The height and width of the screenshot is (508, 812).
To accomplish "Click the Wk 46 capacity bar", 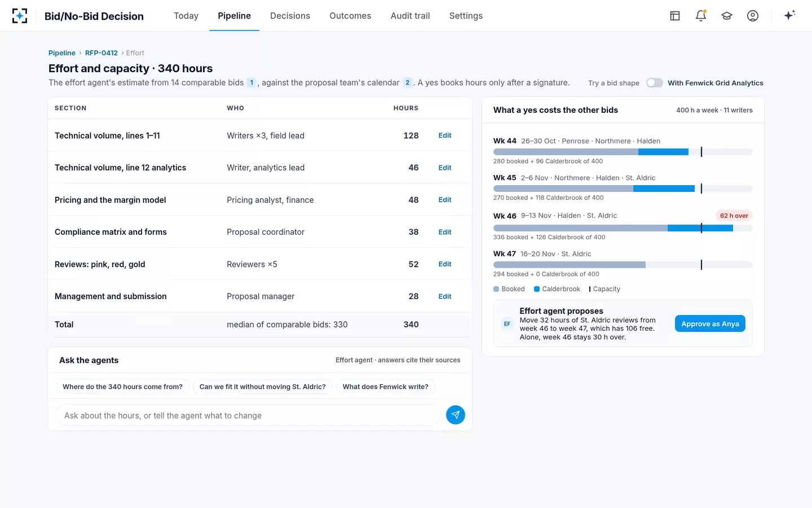I will (x=623, y=228).
